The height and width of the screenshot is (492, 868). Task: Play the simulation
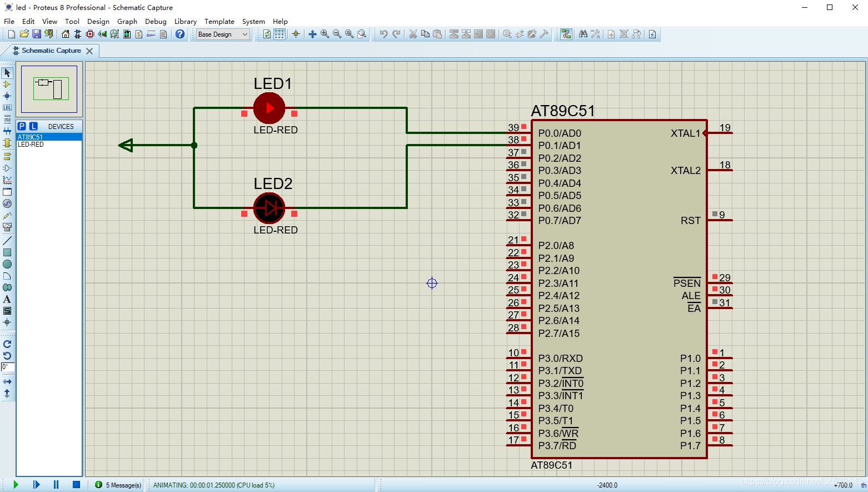16,485
